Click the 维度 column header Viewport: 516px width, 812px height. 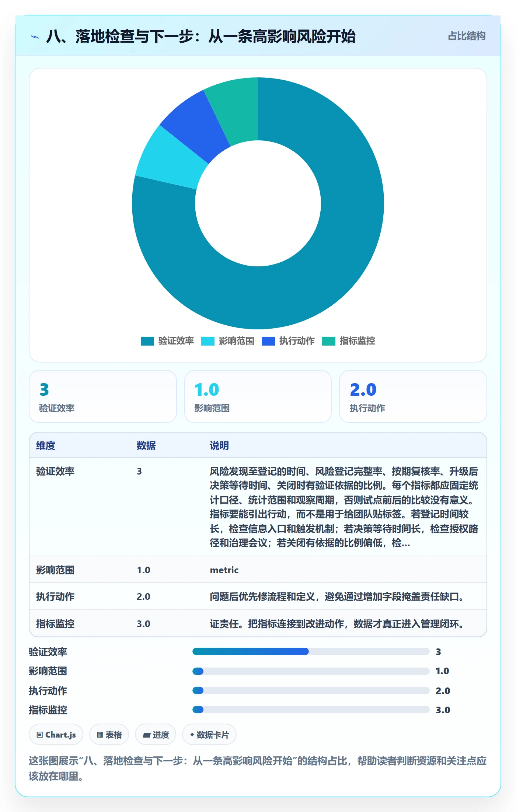[x=46, y=445]
